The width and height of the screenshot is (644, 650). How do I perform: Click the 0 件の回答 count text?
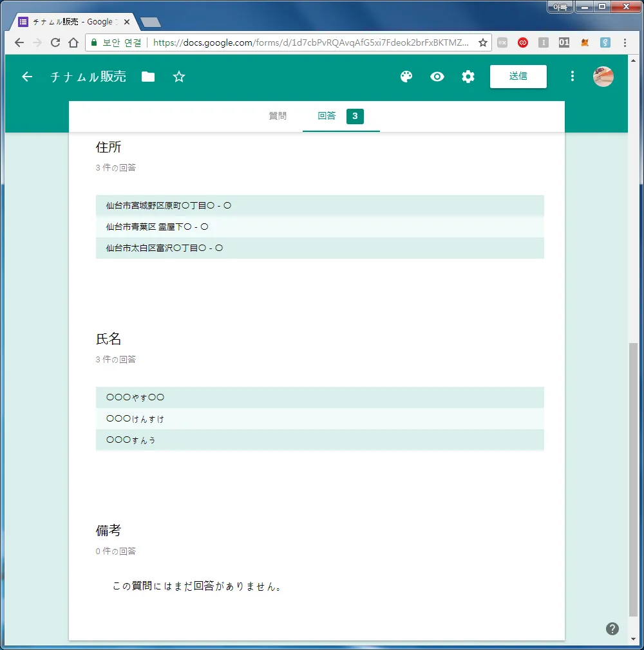tap(116, 552)
